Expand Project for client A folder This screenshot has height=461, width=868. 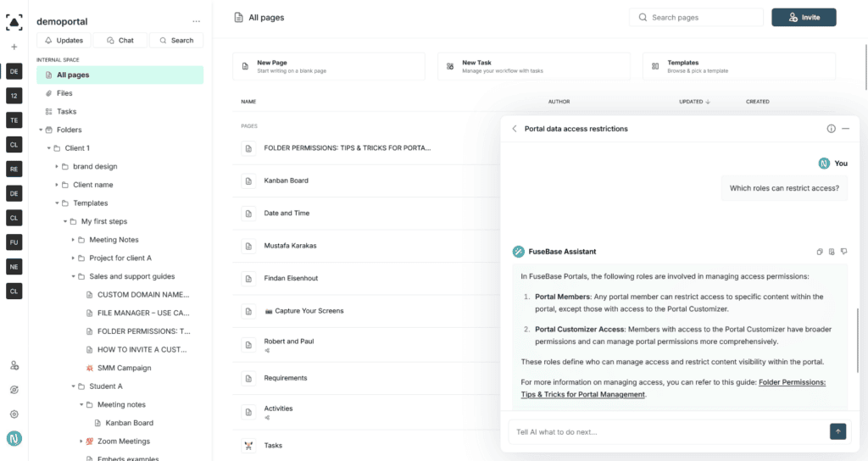73,258
